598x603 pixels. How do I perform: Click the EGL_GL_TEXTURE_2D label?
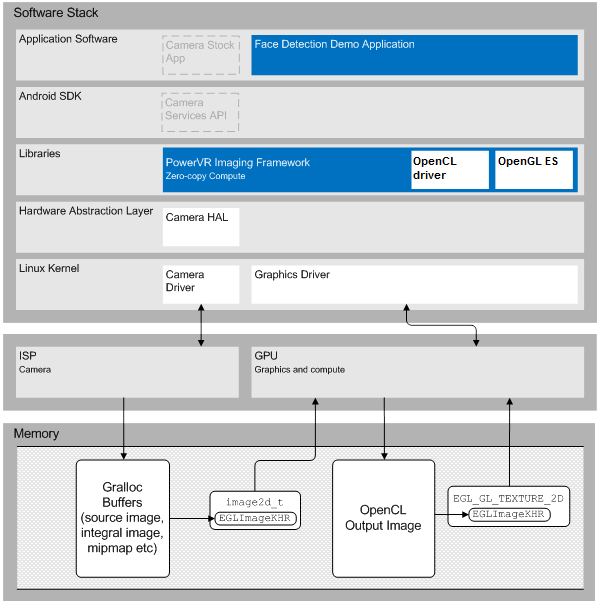click(508, 498)
